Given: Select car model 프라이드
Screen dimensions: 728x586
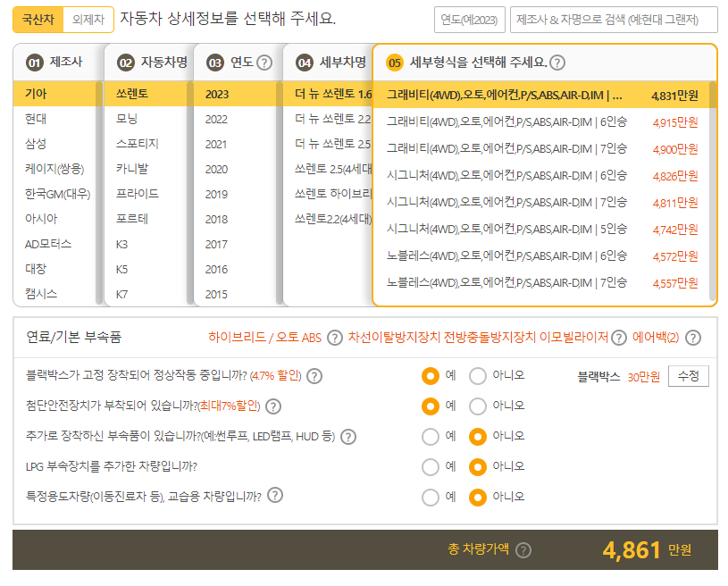Looking at the screenshot, I should click(146, 194).
